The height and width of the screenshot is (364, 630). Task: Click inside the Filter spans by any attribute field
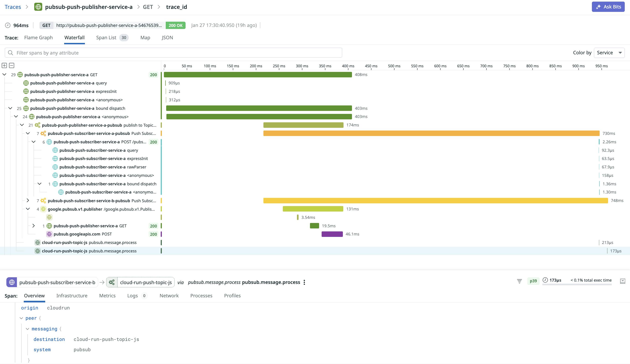click(100, 52)
